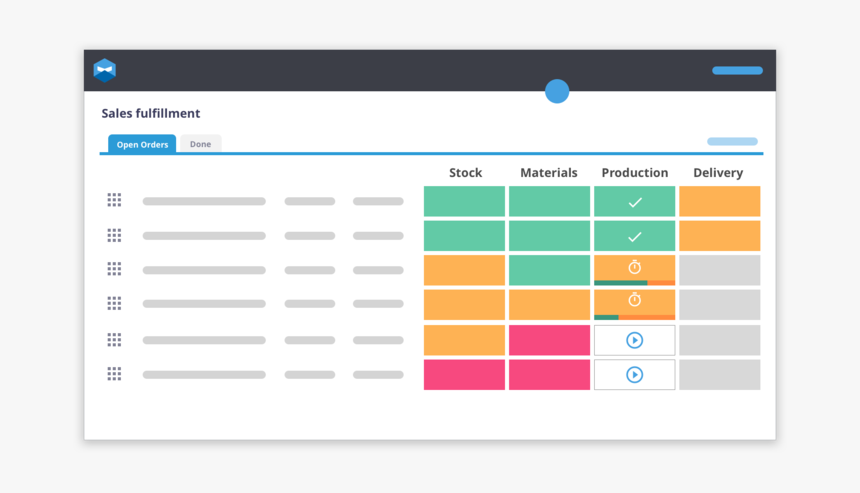Image resolution: width=860 pixels, height=493 pixels.
Task: Click the drag handle of the first order row
Action: [114, 200]
